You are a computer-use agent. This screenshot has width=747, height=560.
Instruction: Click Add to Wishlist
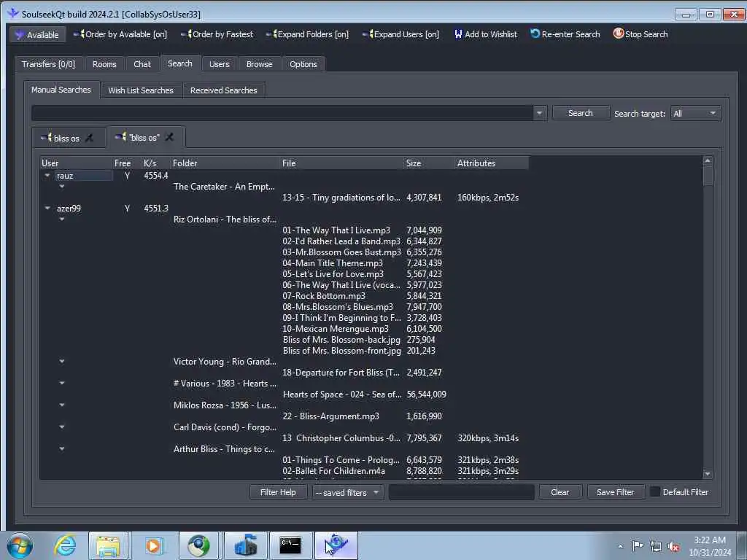[x=485, y=34]
